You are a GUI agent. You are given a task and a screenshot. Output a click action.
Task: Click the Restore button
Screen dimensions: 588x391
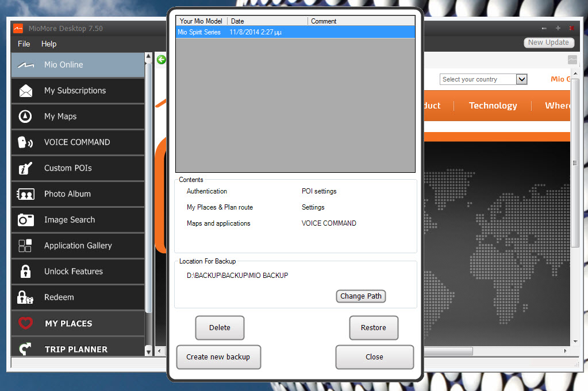(x=374, y=328)
